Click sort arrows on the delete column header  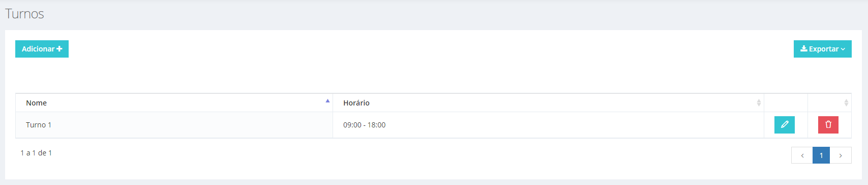[x=846, y=103]
